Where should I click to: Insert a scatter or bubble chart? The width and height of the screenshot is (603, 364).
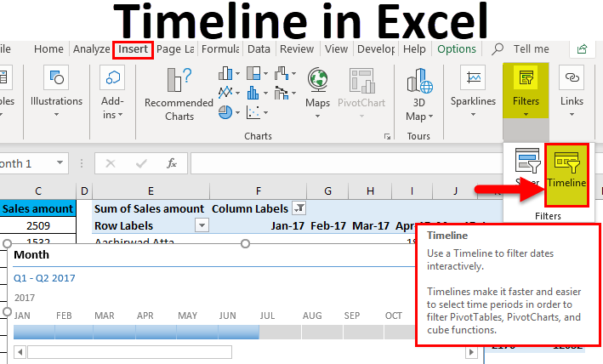[x=253, y=112]
